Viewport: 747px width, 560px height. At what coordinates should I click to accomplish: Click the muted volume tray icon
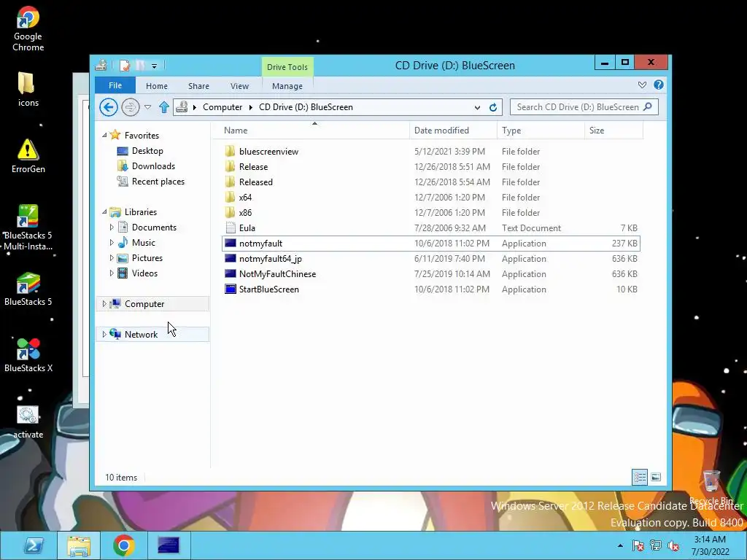(x=673, y=545)
